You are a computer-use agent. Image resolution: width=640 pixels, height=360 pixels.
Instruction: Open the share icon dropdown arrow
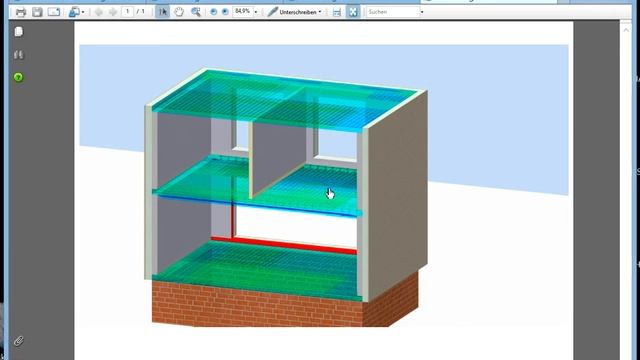[x=83, y=12]
